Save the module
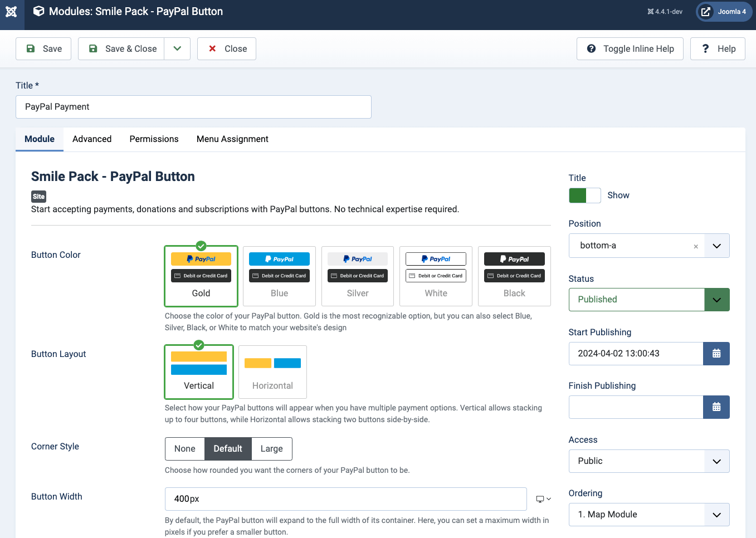The height and width of the screenshot is (538, 756). tap(43, 49)
